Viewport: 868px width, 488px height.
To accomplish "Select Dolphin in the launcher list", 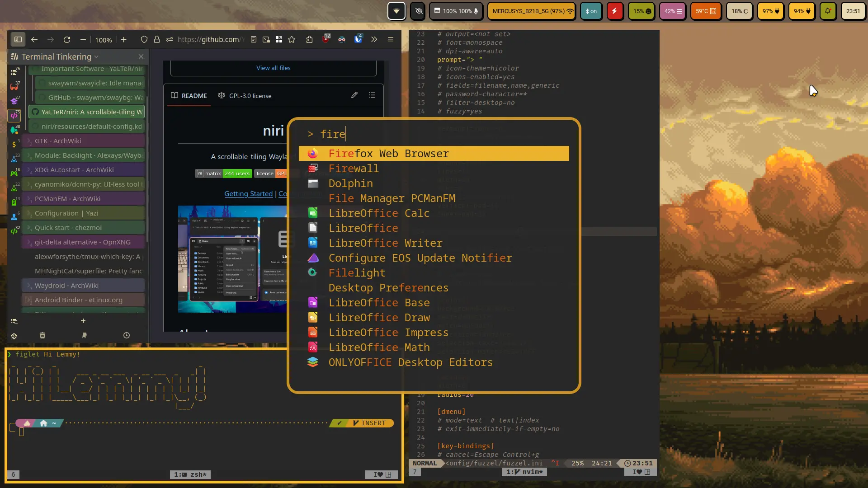I will tap(434, 183).
